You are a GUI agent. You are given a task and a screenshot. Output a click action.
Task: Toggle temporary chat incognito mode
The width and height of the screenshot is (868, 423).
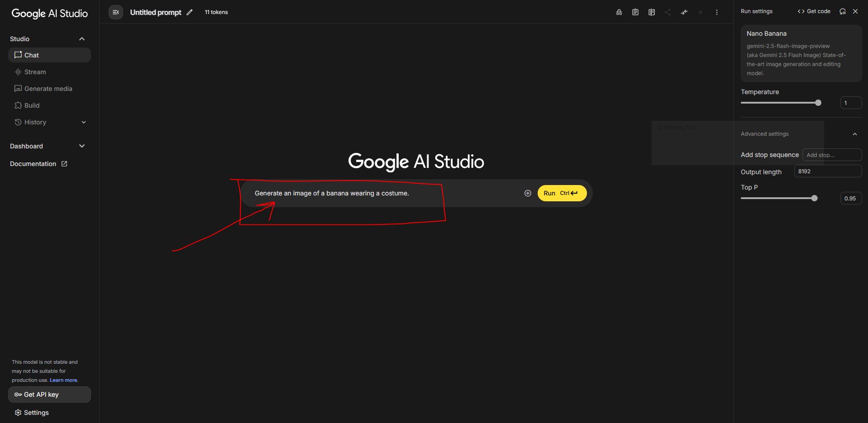click(619, 12)
